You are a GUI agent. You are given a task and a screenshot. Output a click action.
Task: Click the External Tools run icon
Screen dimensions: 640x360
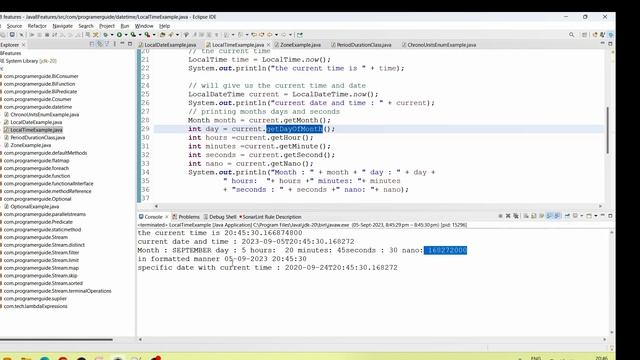point(147,35)
